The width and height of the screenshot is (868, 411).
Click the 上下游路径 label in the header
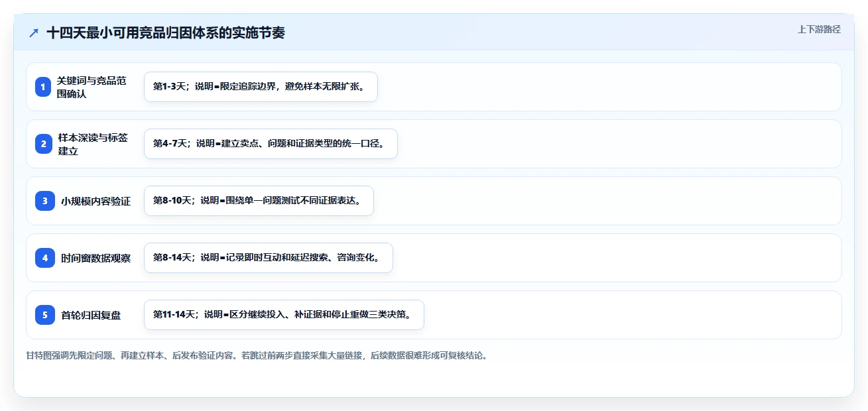pos(819,29)
